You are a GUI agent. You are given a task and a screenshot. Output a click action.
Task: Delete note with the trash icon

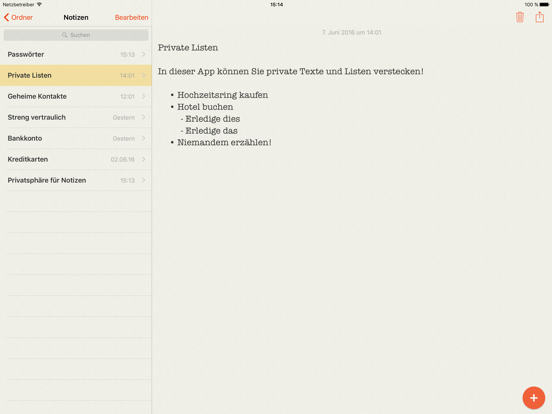(x=520, y=17)
